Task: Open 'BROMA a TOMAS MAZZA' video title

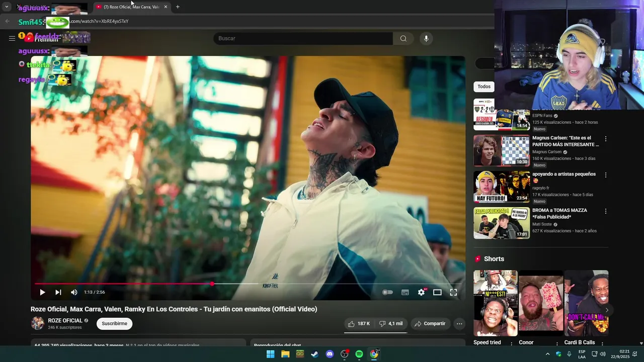Action: 559,213
